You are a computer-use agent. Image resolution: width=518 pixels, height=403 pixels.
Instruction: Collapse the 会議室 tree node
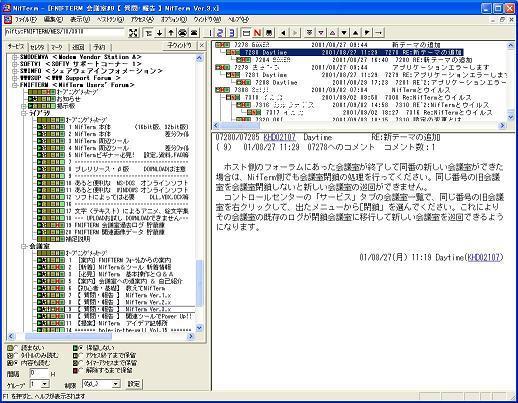pos(24,246)
